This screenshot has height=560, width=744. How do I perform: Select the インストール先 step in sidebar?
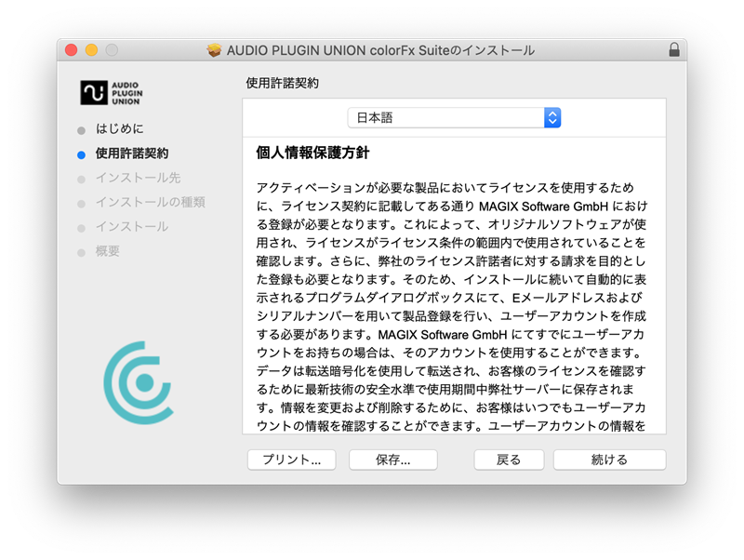click(138, 178)
